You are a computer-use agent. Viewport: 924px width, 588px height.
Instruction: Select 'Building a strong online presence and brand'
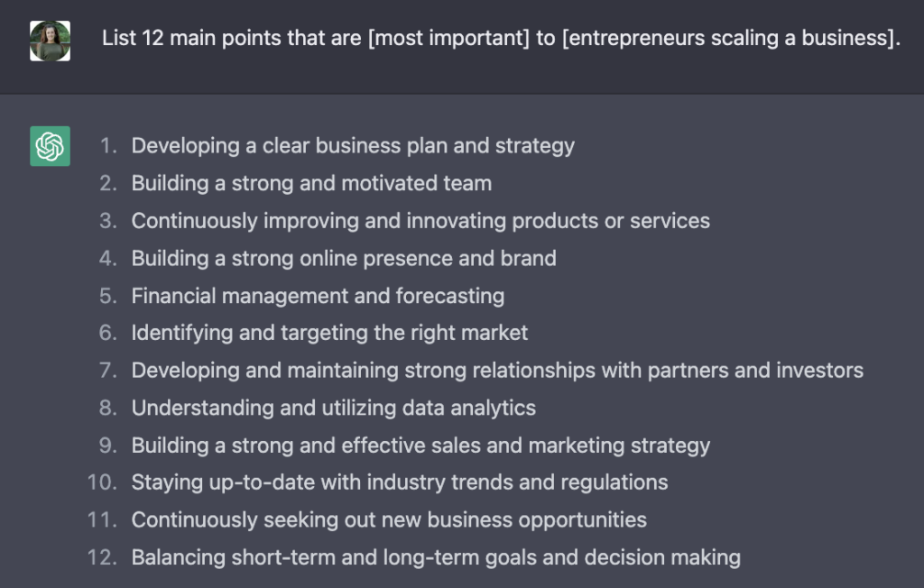tap(344, 258)
